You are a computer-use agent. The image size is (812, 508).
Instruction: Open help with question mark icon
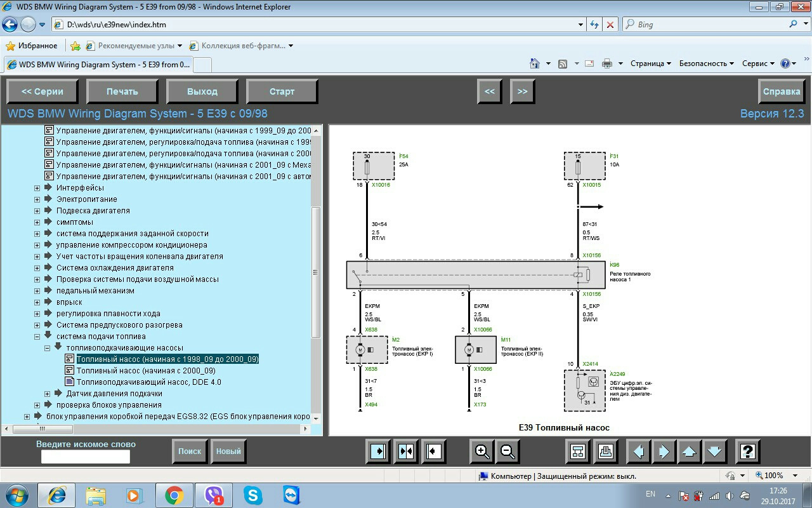pyautogui.click(x=748, y=451)
